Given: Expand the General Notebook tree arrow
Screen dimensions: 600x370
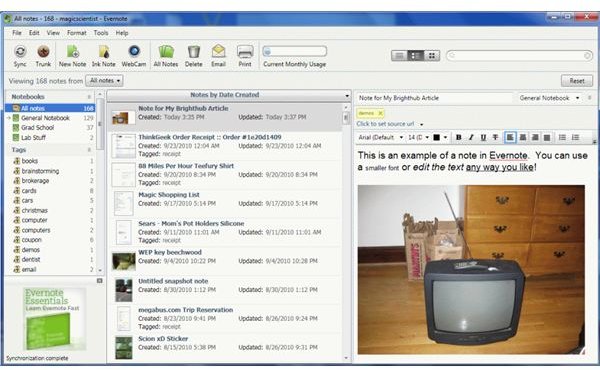Looking at the screenshot, I should (x=9, y=118).
